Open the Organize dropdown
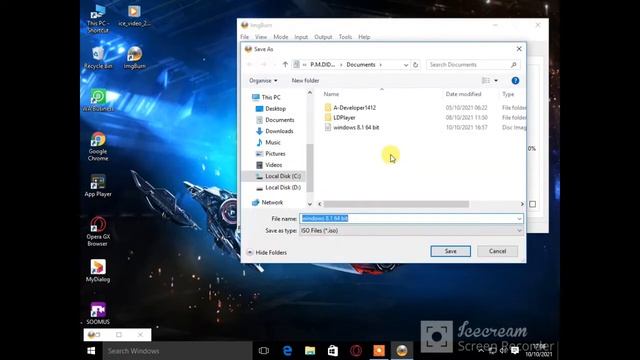This screenshot has height=360, width=640. click(263, 81)
